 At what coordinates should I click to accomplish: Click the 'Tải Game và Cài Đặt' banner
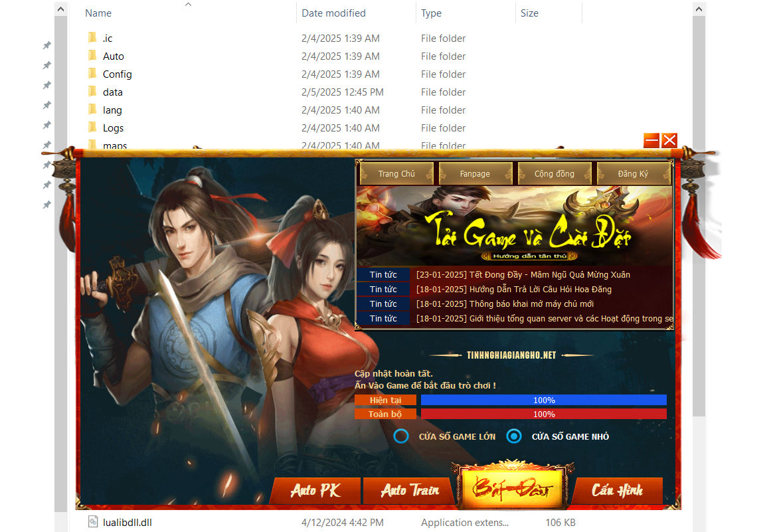514,226
